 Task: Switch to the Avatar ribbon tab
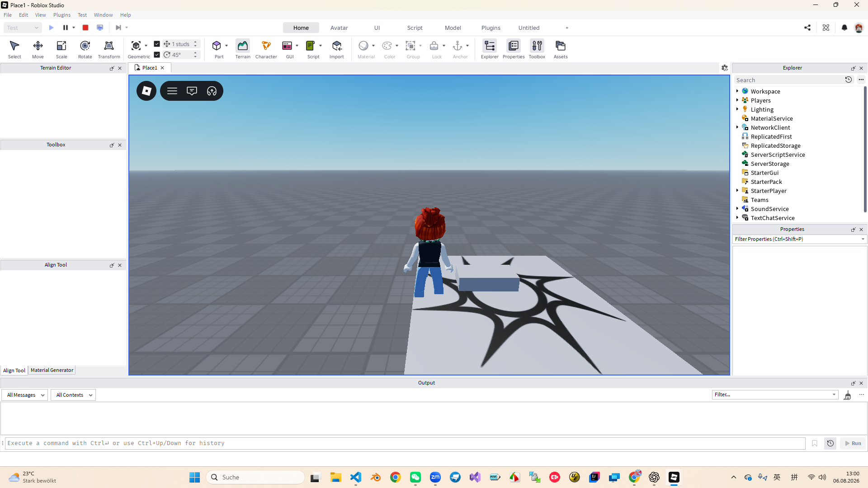[339, 28]
